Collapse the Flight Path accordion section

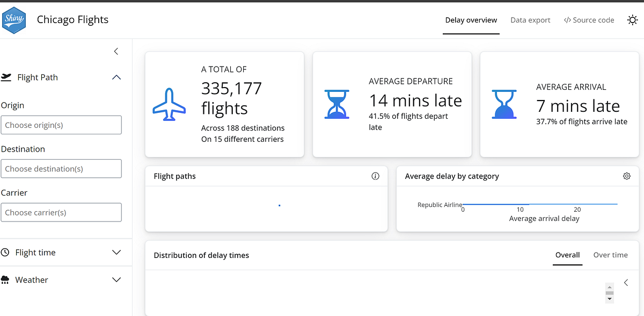116,77
